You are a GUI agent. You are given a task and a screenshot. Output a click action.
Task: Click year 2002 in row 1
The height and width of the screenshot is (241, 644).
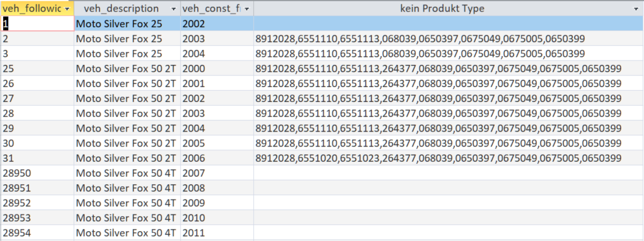217,24
